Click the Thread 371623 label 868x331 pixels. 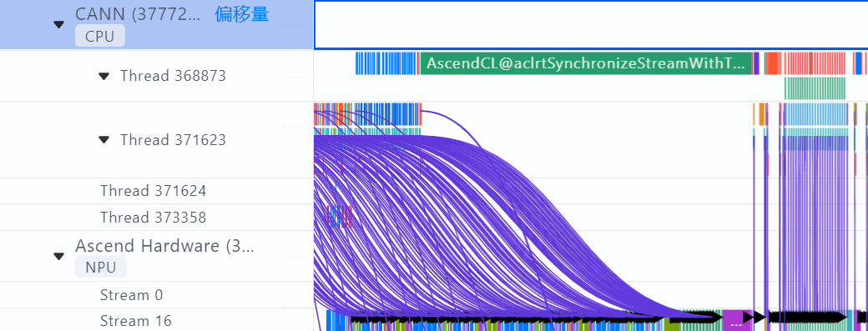click(x=173, y=140)
